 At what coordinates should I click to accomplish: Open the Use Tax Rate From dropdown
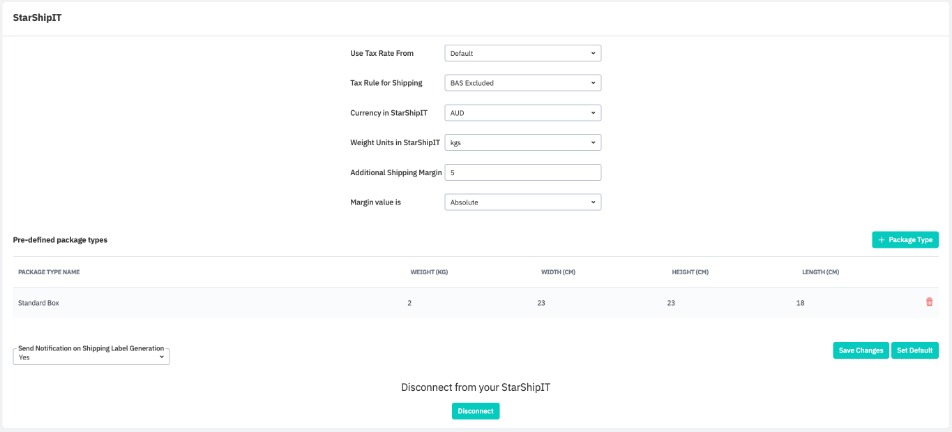click(x=522, y=53)
